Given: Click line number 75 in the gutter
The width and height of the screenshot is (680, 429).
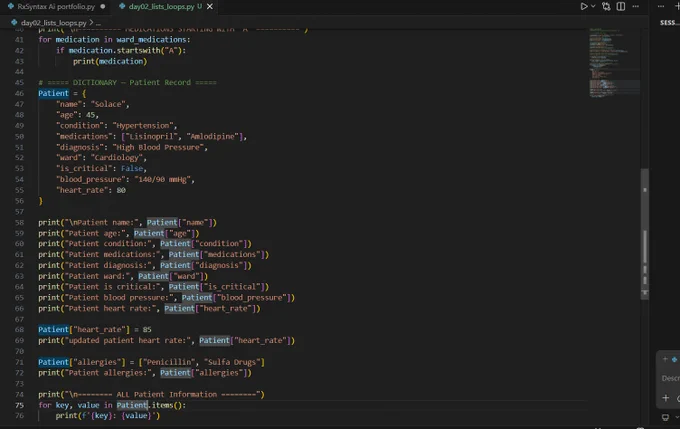Looking at the screenshot, I should pyautogui.click(x=20, y=405).
